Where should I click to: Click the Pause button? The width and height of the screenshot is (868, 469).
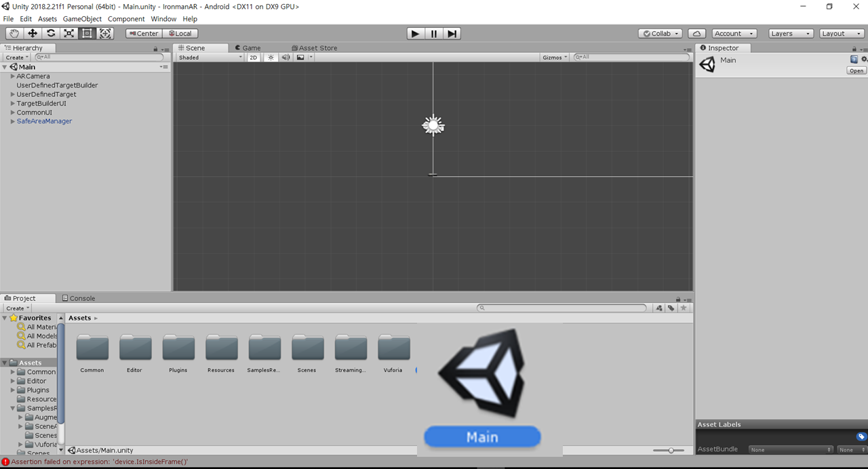point(434,33)
